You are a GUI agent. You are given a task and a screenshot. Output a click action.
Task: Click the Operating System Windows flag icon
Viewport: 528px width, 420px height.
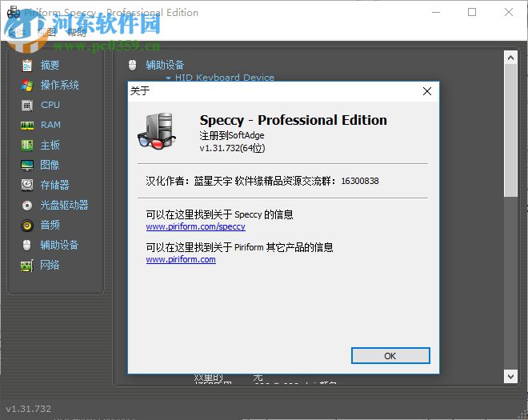[27, 86]
